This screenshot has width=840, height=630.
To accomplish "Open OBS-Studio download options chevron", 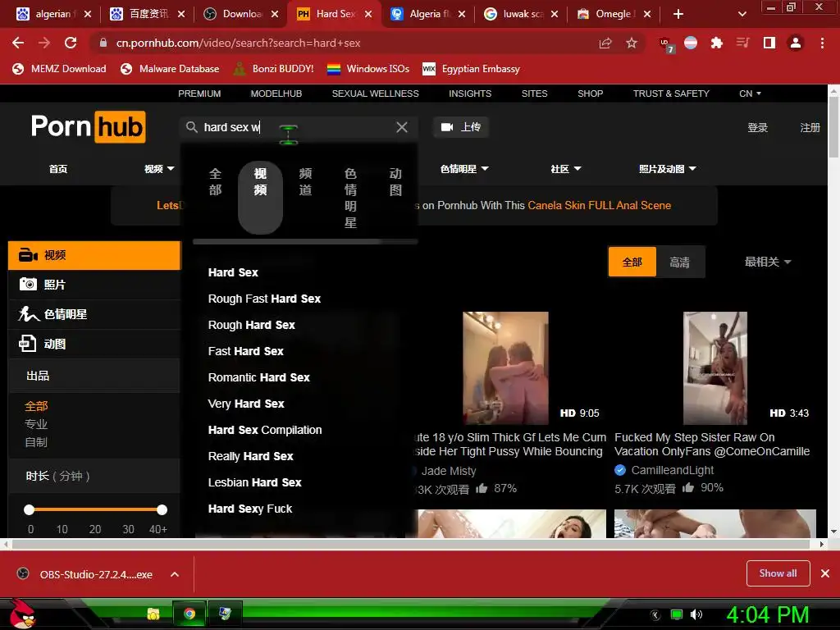I will click(175, 574).
